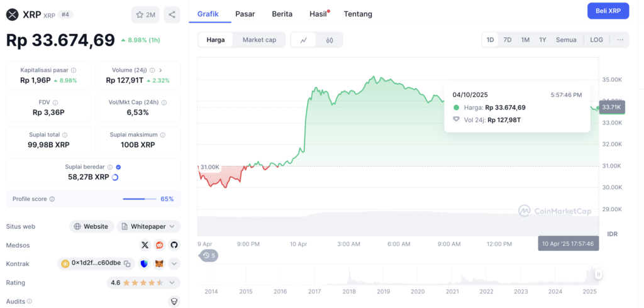This screenshot has height=308, width=644.
Task: Click the contract address 0×1d2f...c60dbe
Action: coord(96,263)
